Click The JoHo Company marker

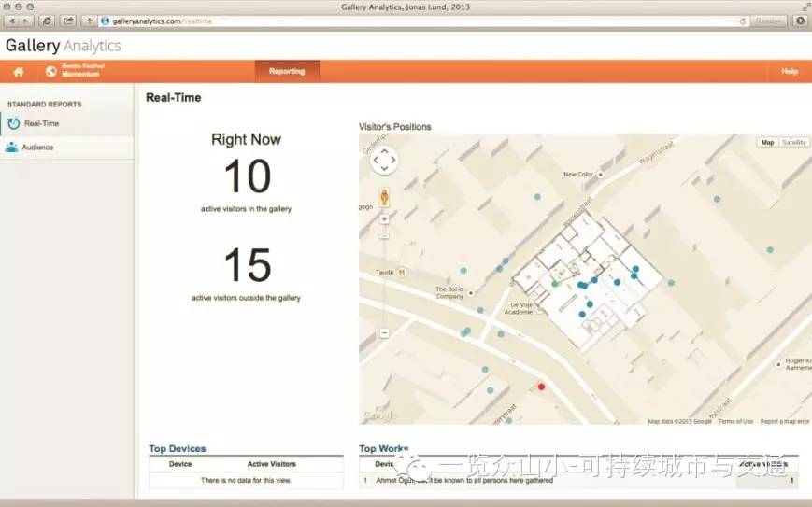click(471, 293)
